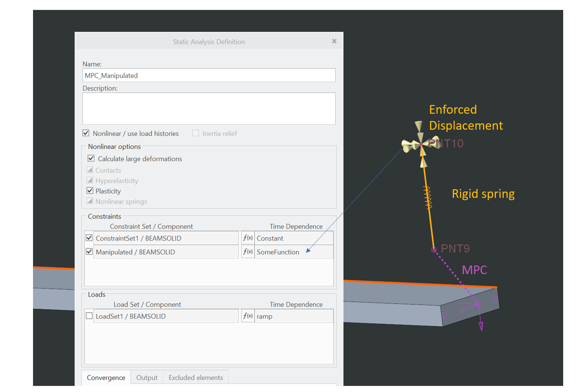The height and width of the screenshot is (392, 576).
Task: Uncheck Calculate large deformations
Action: pos(90,158)
